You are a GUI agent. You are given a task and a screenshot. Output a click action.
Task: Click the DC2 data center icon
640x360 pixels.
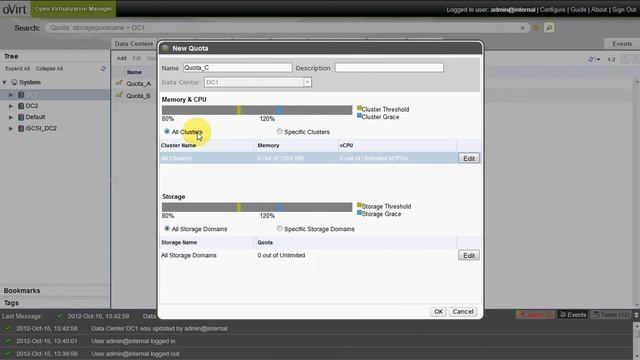pyautogui.click(x=21, y=106)
